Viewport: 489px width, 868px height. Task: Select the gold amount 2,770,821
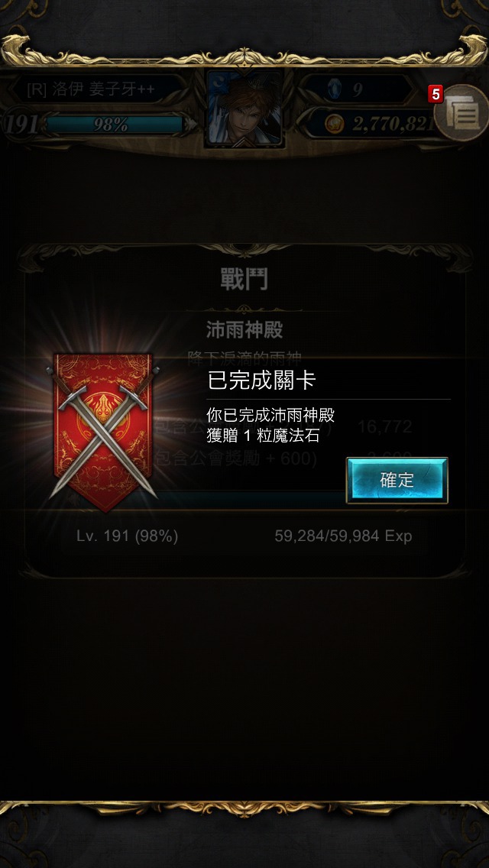click(x=393, y=125)
